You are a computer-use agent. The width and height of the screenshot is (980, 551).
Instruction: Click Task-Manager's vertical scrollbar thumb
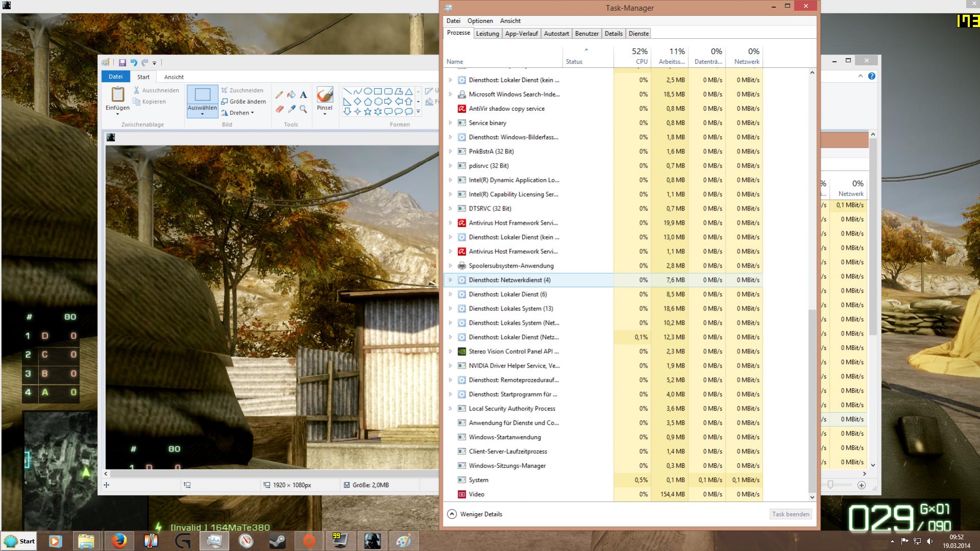tap(812, 400)
